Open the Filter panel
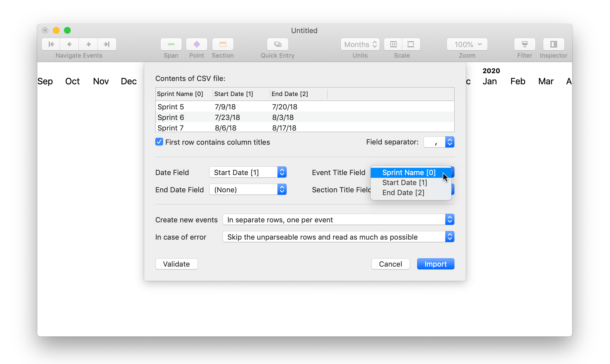Image resolution: width=610 pixels, height=364 pixels. [x=524, y=44]
